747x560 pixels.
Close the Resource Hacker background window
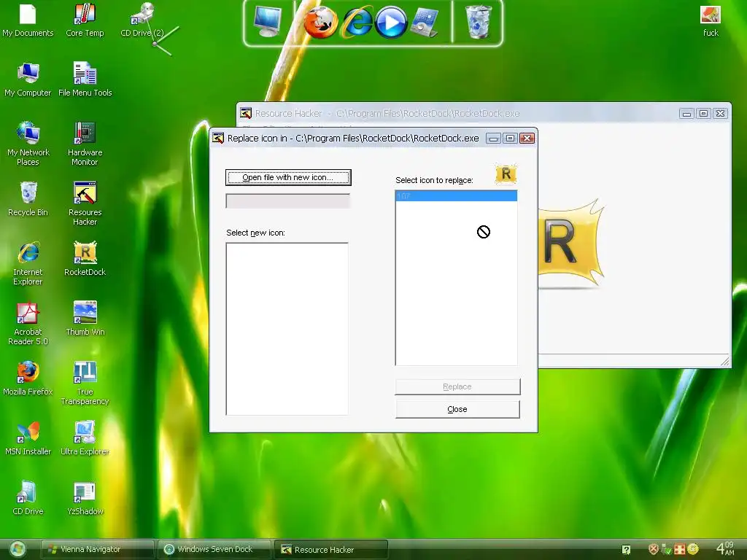tap(720, 113)
